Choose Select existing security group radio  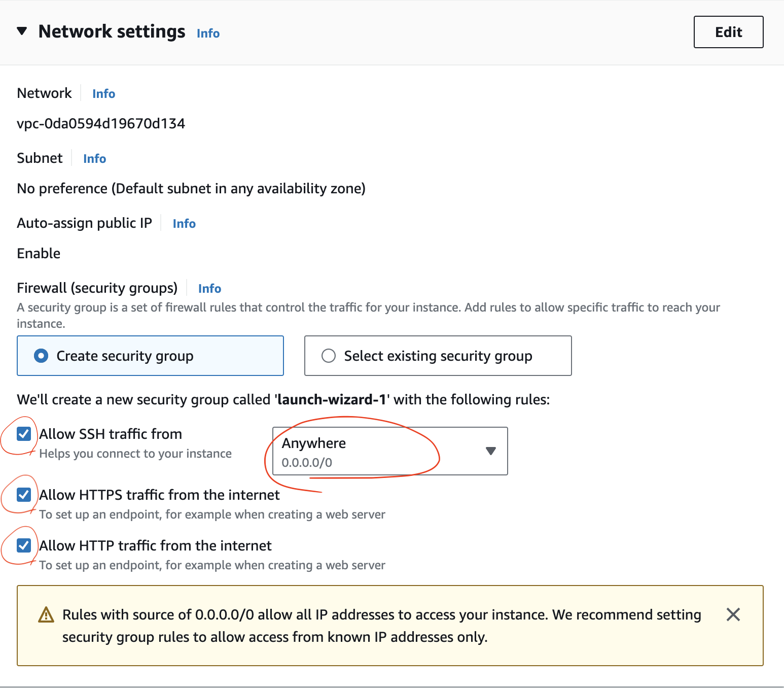click(x=329, y=356)
